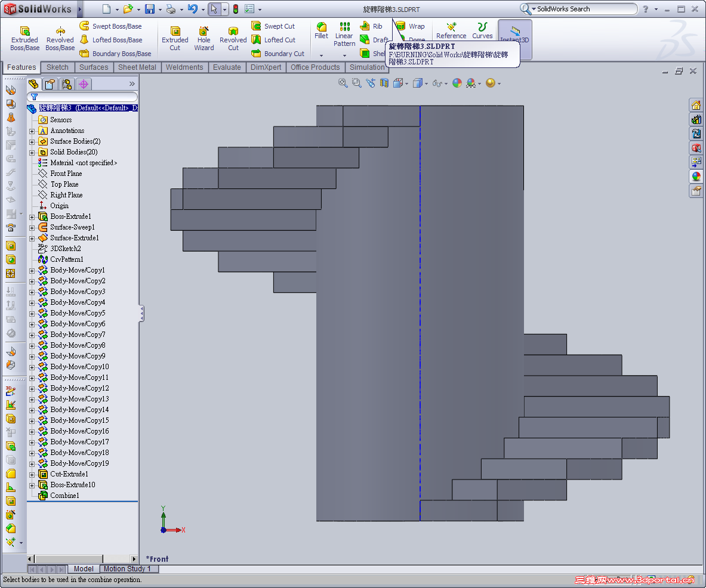The width and height of the screenshot is (706, 588).
Task: Click the Swept Boss/Base tool
Action: point(111,26)
